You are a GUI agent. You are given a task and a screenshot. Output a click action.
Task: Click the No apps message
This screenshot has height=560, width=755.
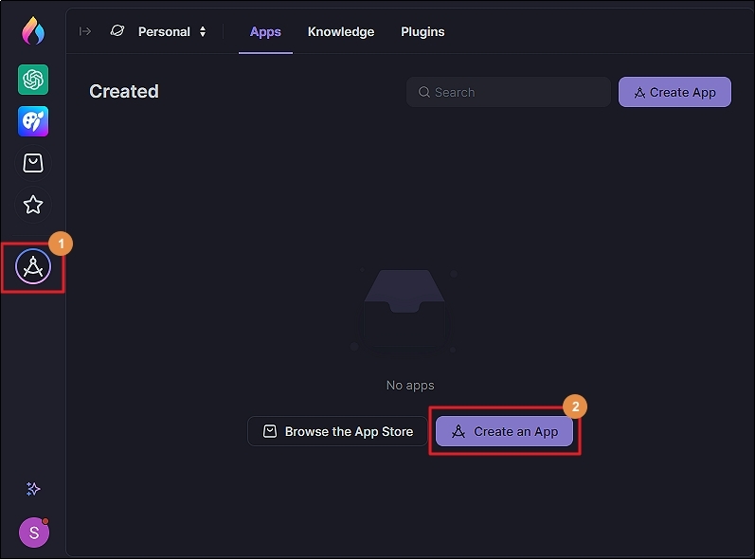[x=410, y=386]
